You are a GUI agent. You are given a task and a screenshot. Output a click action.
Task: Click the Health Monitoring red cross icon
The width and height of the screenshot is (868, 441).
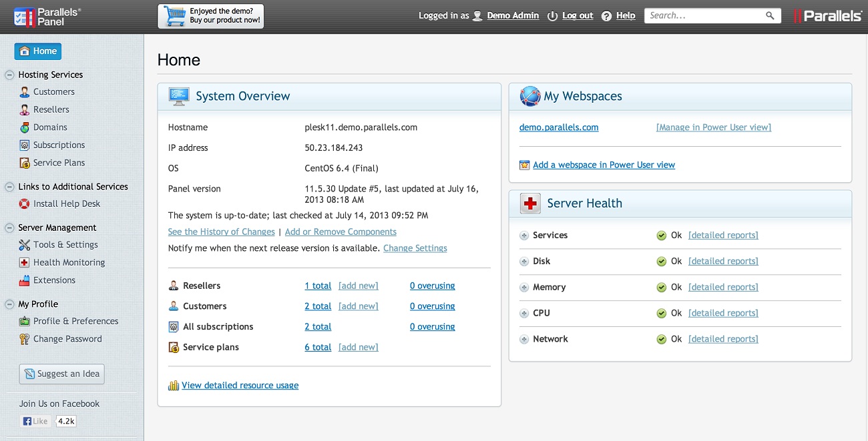coord(25,263)
